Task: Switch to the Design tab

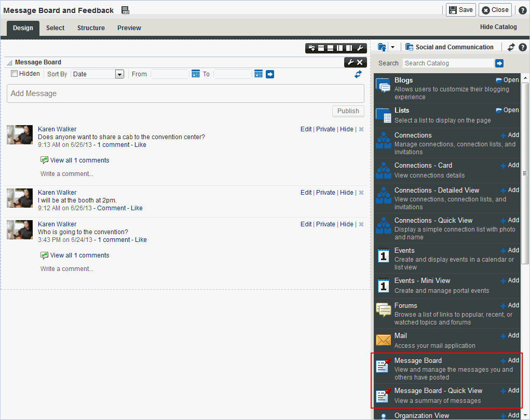Action: point(23,28)
